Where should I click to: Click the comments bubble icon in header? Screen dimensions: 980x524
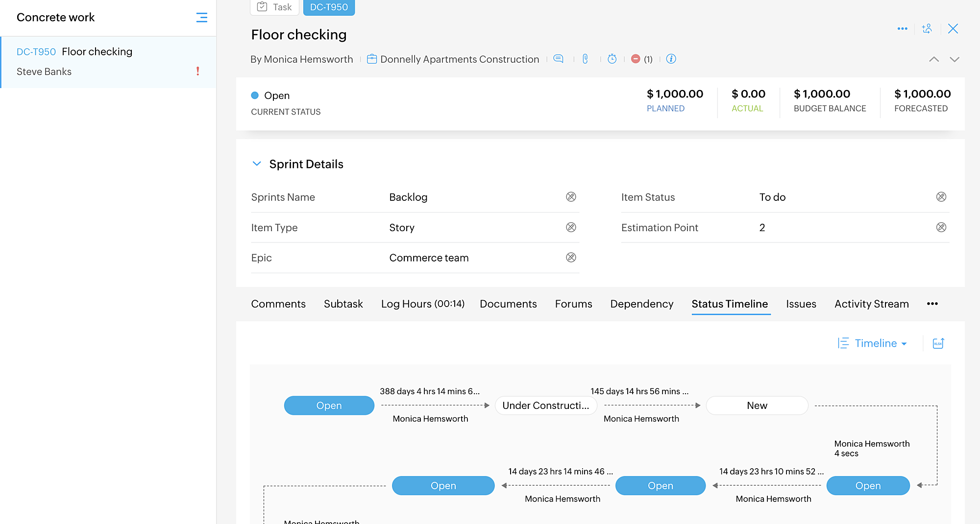pyautogui.click(x=558, y=59)
